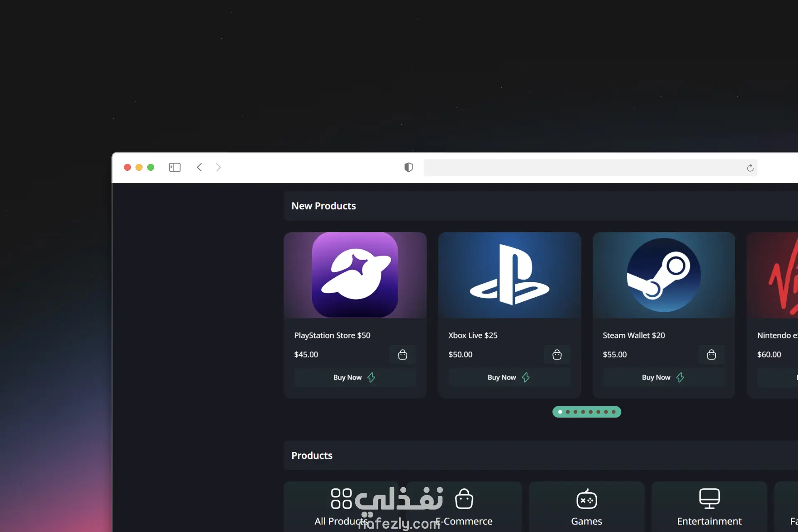Add Steam Wallet $20 to cart
The width and height of the screenshot is (798, 532).
click(x=711, y=355)
